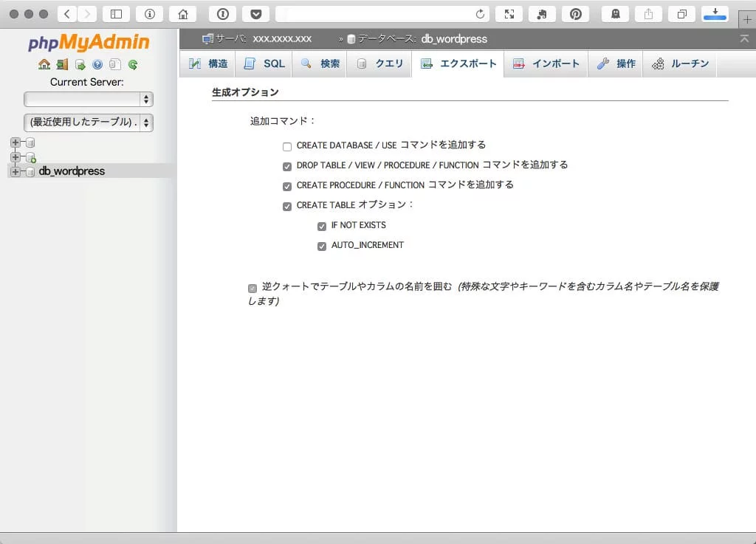The height and width of the screenshot is (544, 756).
Task: Click the circled info icon in browser toolbar
Action: (x=149, y=14)
